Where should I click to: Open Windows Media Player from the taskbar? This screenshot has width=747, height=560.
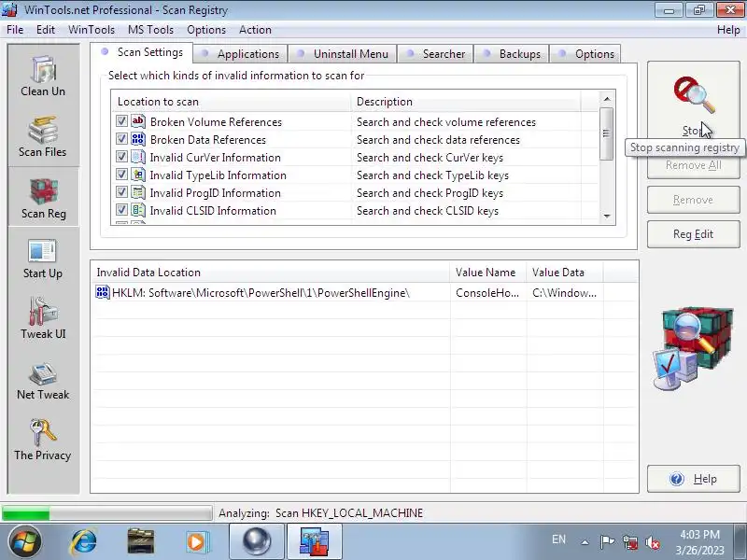tap(197, 541)
